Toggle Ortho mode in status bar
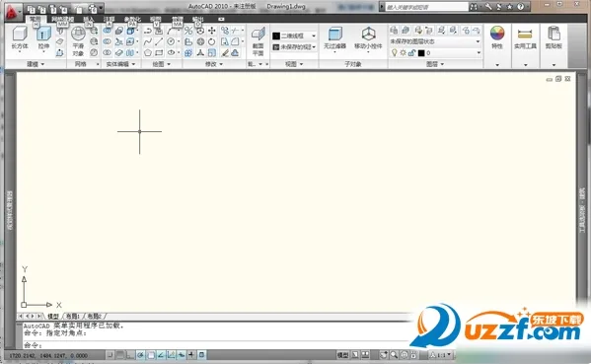This screenshot has height=364, width=591. [x=130, y=354]
